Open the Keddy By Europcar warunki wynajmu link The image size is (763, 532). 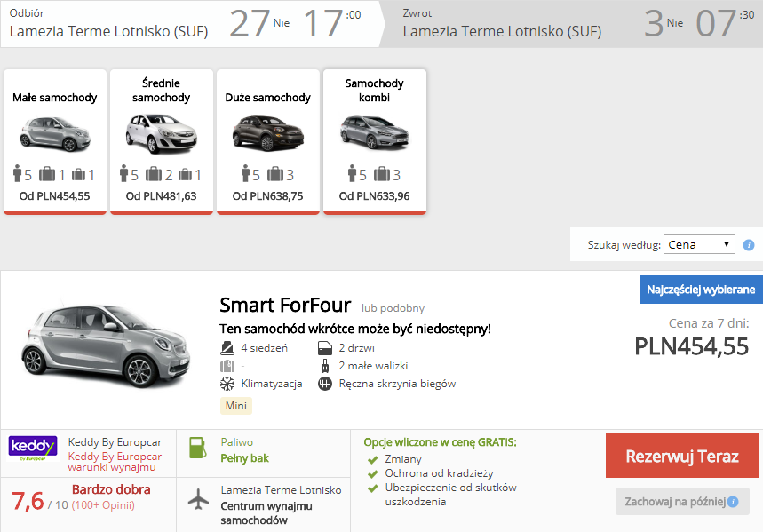click(x=115, y=462)
